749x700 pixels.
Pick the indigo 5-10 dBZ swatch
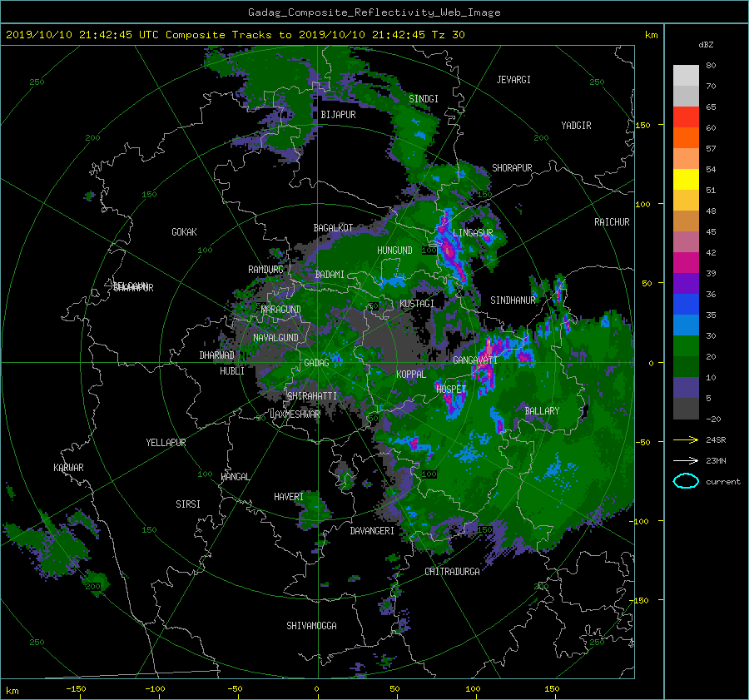[x=686, y=388]
